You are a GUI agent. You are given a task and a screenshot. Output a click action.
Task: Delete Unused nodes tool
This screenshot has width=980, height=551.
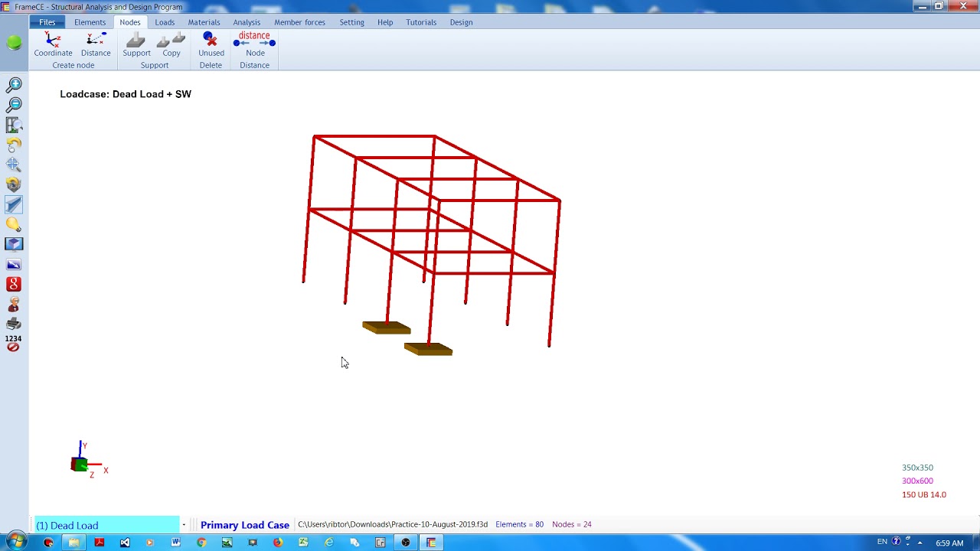(x=211, y=45)
